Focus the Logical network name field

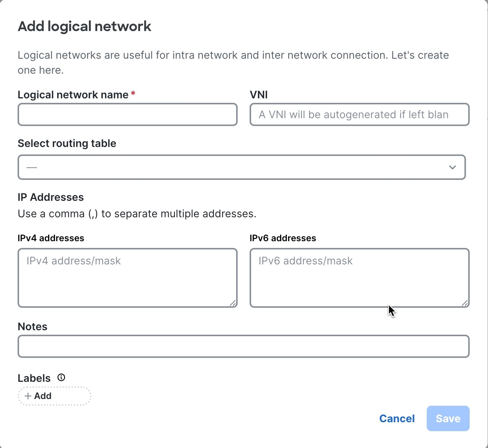tap(127, 114)
